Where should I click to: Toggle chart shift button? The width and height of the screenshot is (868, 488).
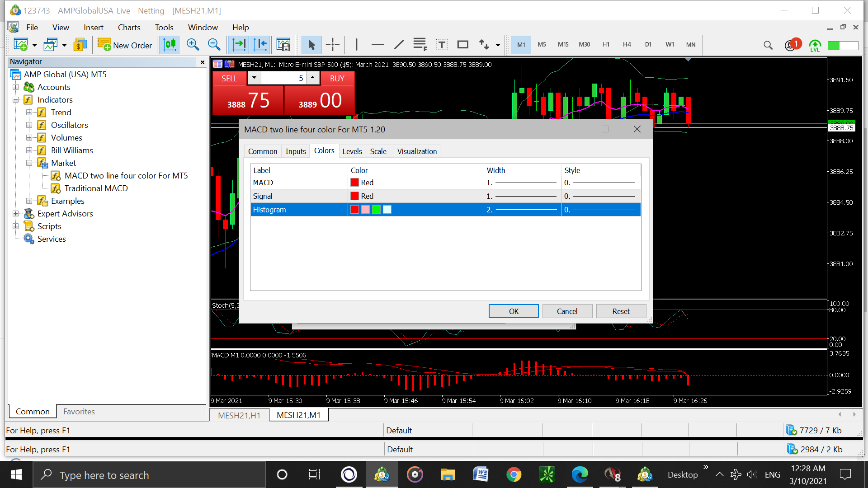coord(260,45)
